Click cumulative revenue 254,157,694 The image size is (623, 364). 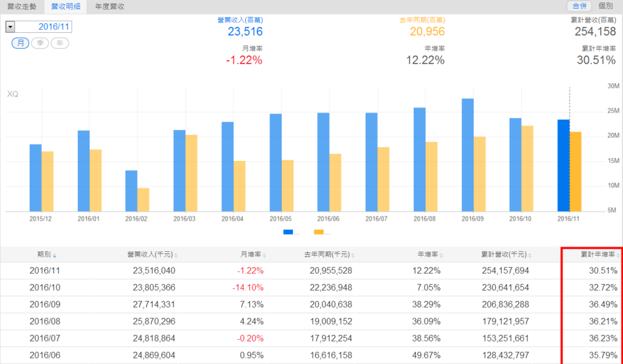tap(506, 270)
